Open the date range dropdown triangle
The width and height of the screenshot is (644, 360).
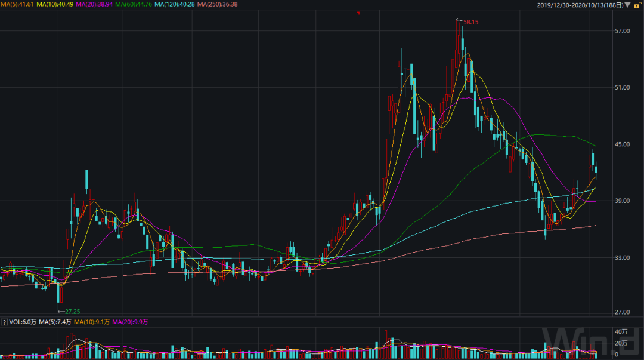click(x=627, y=5)
